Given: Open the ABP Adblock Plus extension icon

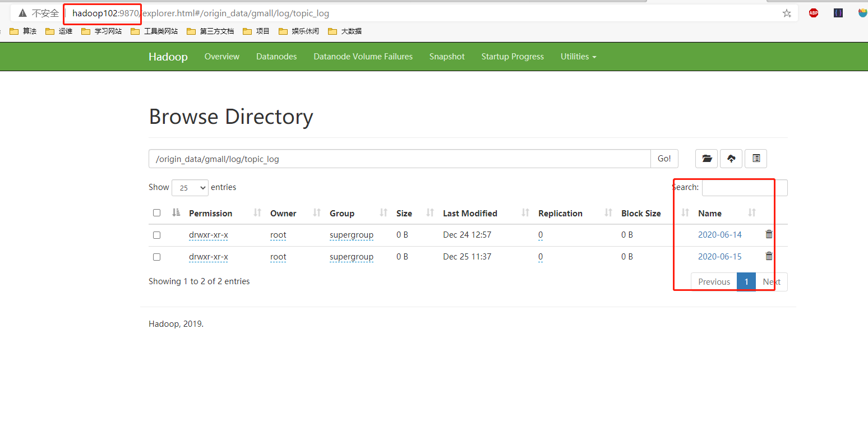Looking at the screenshot, I should pyautogui.click(x=814, y=13).
